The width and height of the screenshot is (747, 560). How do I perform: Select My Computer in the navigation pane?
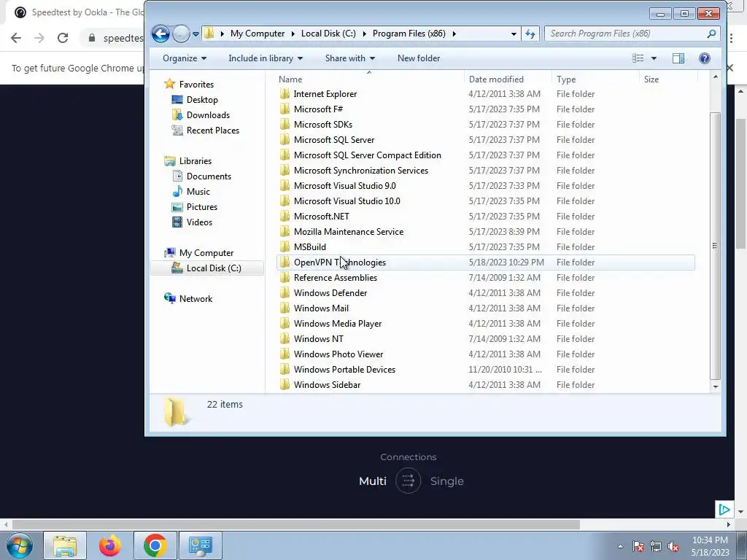pyautogui.click(x=206, y=253)
